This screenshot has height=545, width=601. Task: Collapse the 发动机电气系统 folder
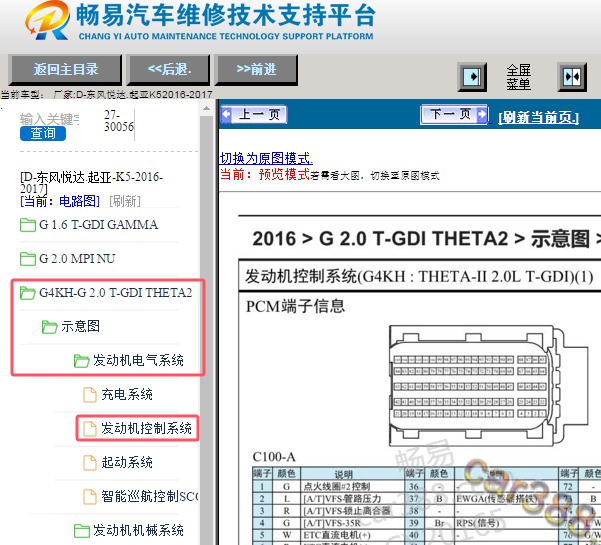coord(138,360)
